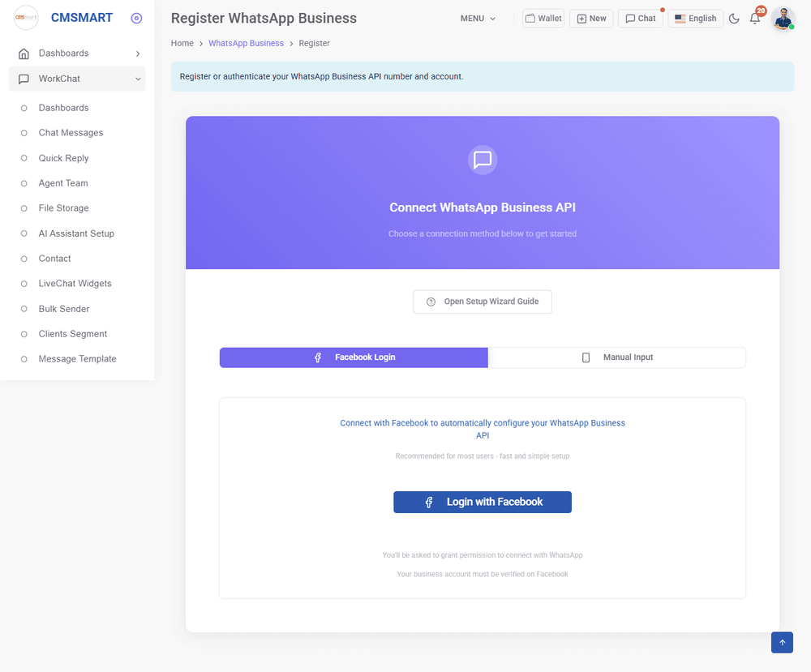Expand the Dashboards sidebar section
Screen dimensions: 811x672
pos(77,54)
